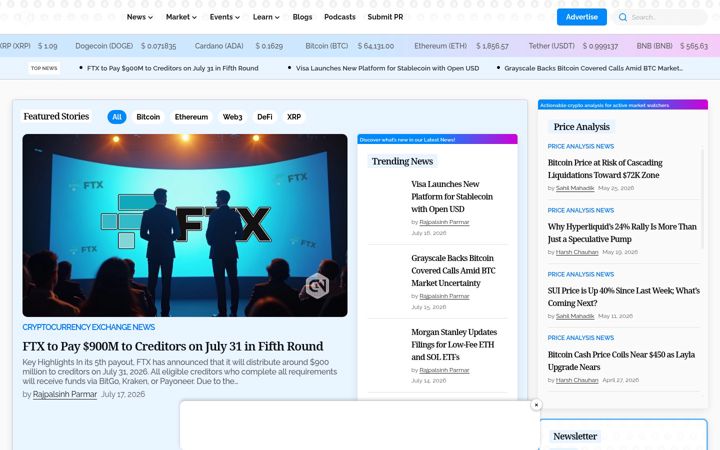Screen dimensions: 720x450
Task: Select the Bitcoin featured stories filter
Action: click(x=148, y=117)
